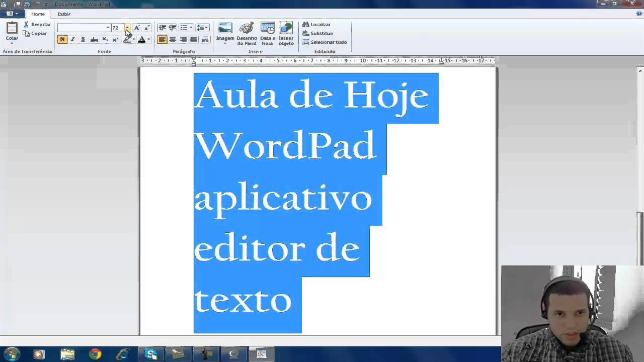644x362 pixels.
Task: Click inside the font family name box
Action: point(81,28)
